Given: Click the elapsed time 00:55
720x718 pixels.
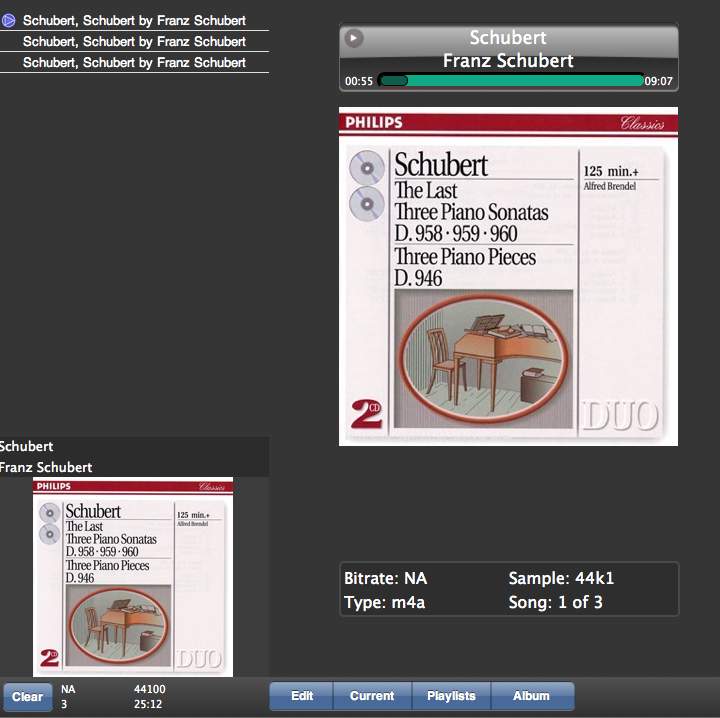Looking at the screenshot, I should coord(359,81).
